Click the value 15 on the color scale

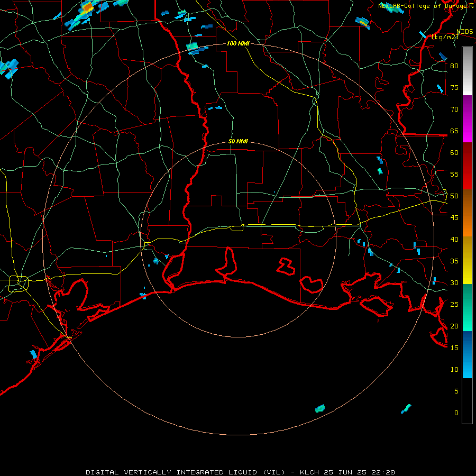click(454, 348)
